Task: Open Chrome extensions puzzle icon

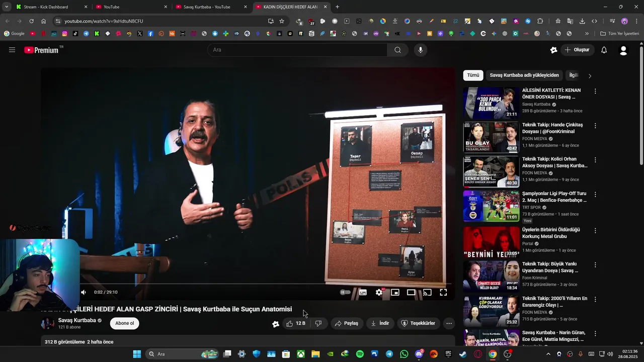Action: pos(540,21)
